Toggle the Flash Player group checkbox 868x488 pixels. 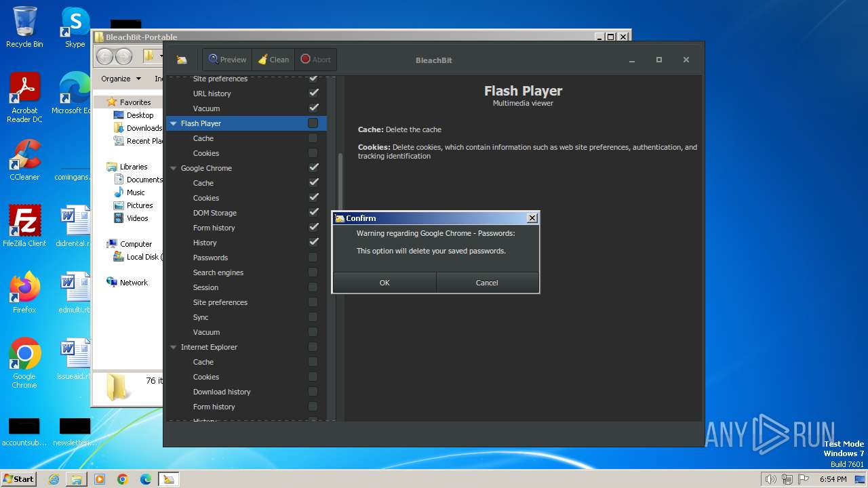pyautogui.click(x=313, y=123)
